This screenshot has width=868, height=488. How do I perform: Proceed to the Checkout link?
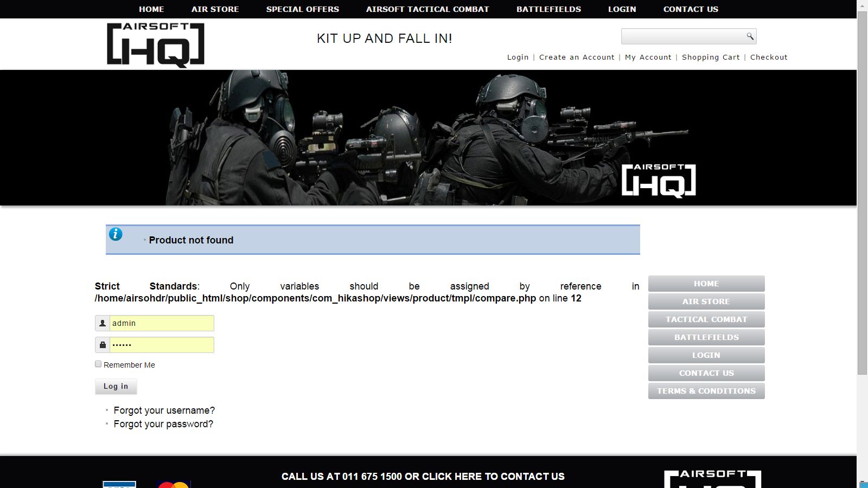769,57
